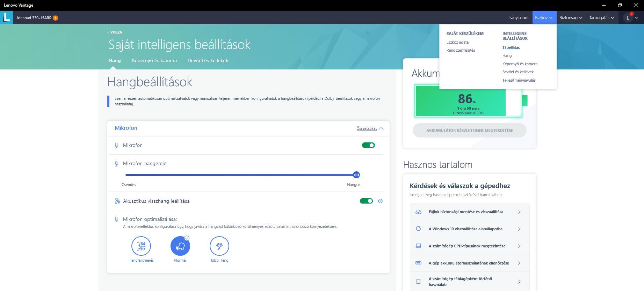The width and height of the screenshot is (644, 291).
Task: Click the VISSZA back link
Action: click(x=116, y=32)
